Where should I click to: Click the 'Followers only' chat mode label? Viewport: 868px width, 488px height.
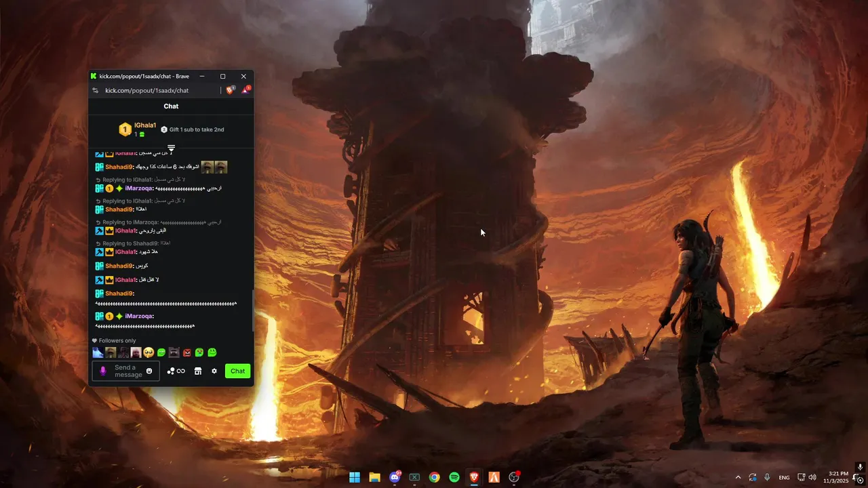[x=117, y=341]
